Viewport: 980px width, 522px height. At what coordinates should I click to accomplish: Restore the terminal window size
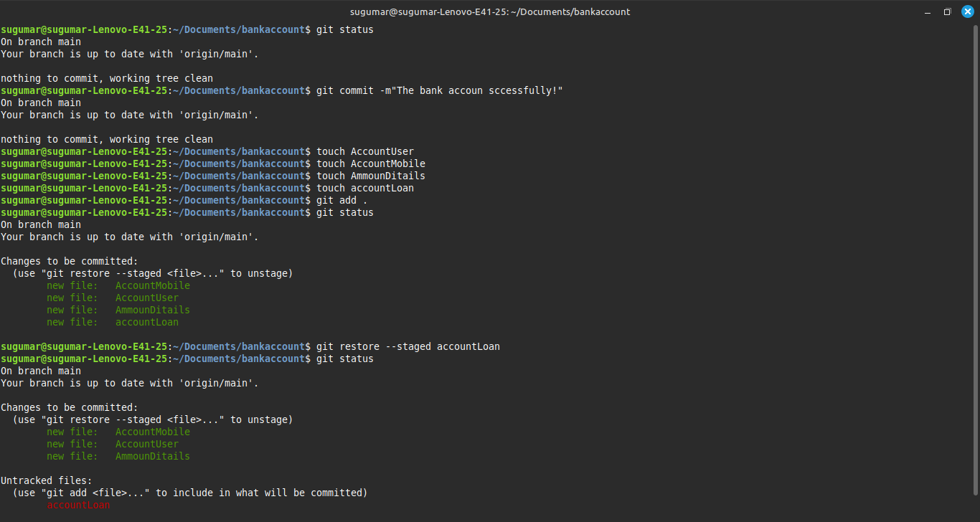click(947, 11)
